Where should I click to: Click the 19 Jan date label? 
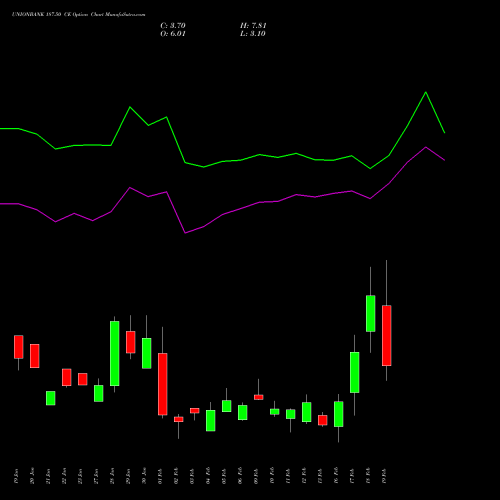click(x=16, y=476)
